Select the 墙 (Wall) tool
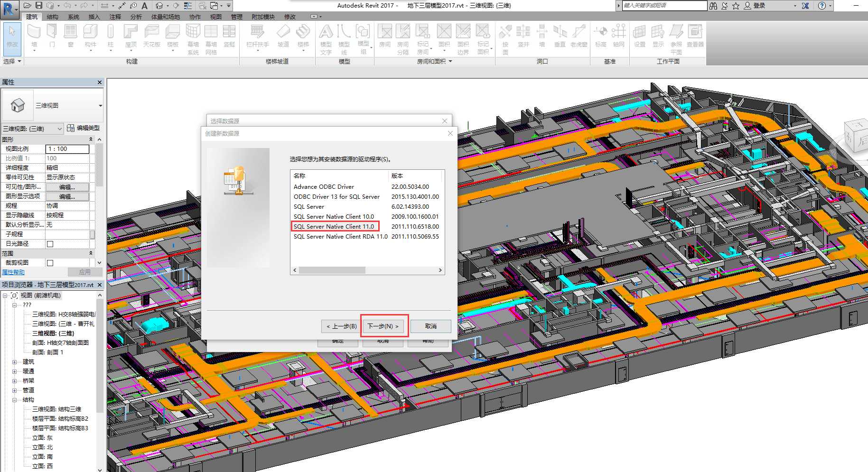Screen dimensions: 868x472 pos(34,37)
